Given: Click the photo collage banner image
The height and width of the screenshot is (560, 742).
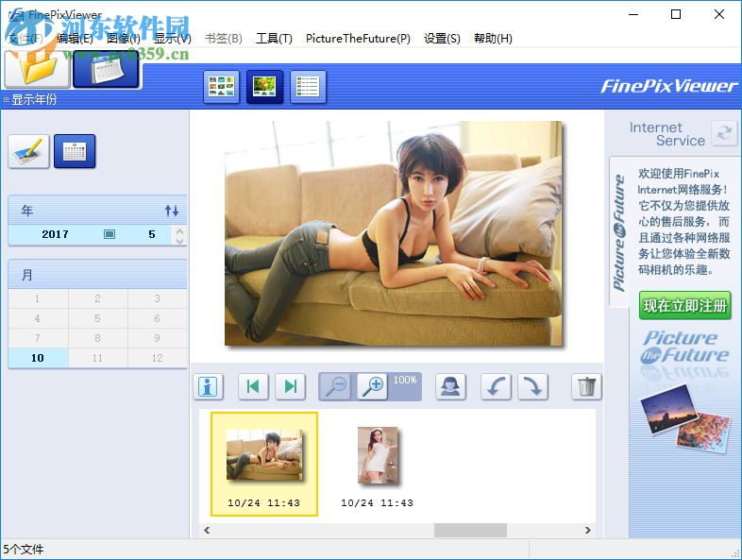Looking at the screenshot, I should (x=685, y=418).
